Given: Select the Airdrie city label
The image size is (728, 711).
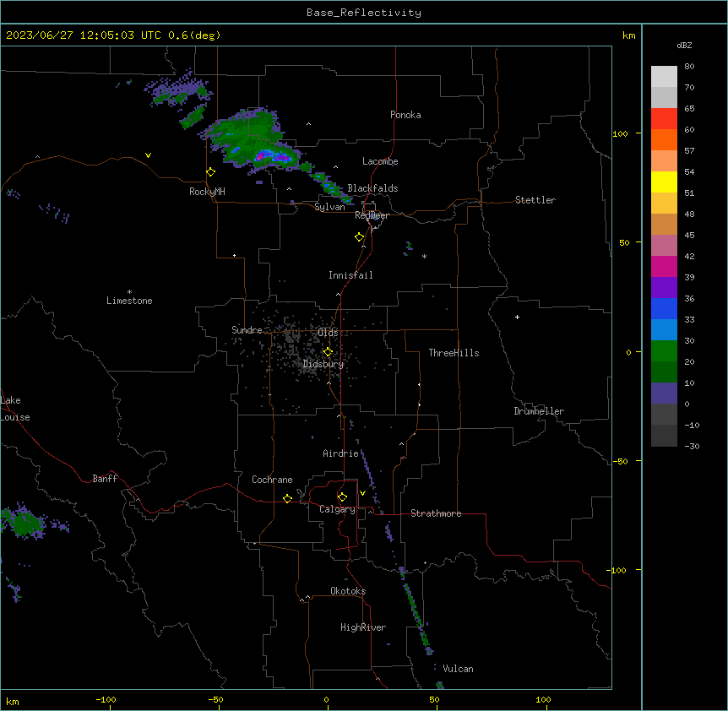Looking at the screenshot, I should (x=341, y=453).
